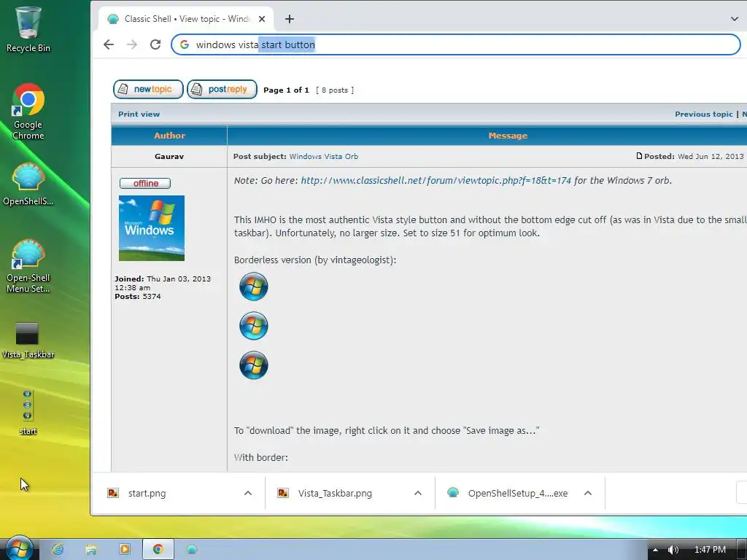Open the Print view link
This screenshot has width=747, height=560.
point(139,114)
